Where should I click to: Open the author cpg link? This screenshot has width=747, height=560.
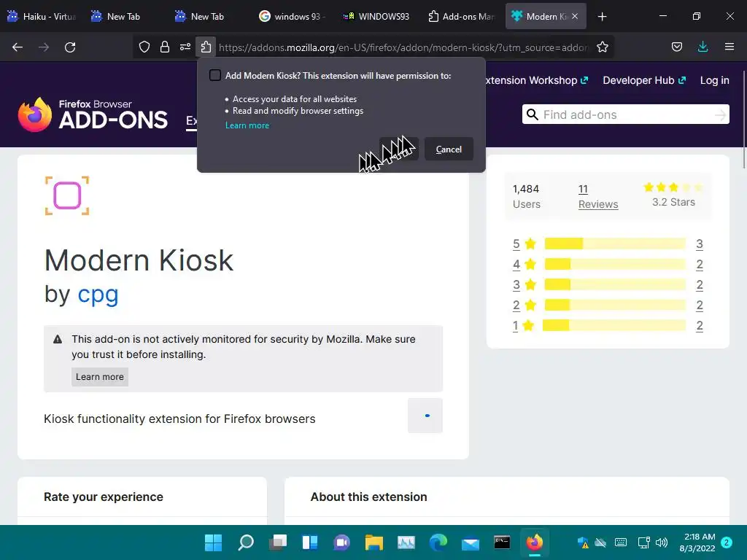(98, 294)
